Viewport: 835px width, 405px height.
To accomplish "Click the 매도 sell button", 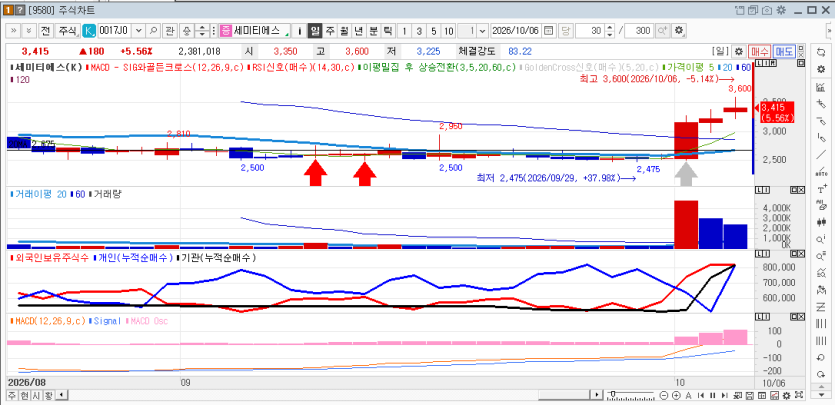I will click(783, 52).
